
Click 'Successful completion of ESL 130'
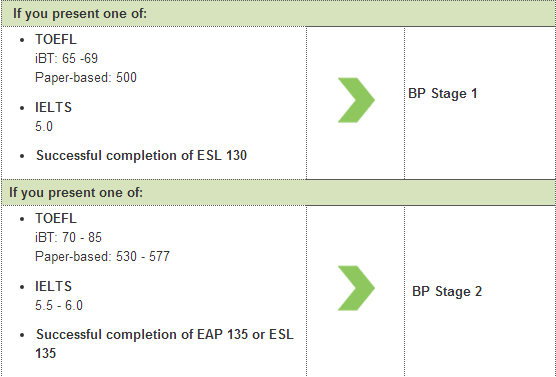pos(141,155)
